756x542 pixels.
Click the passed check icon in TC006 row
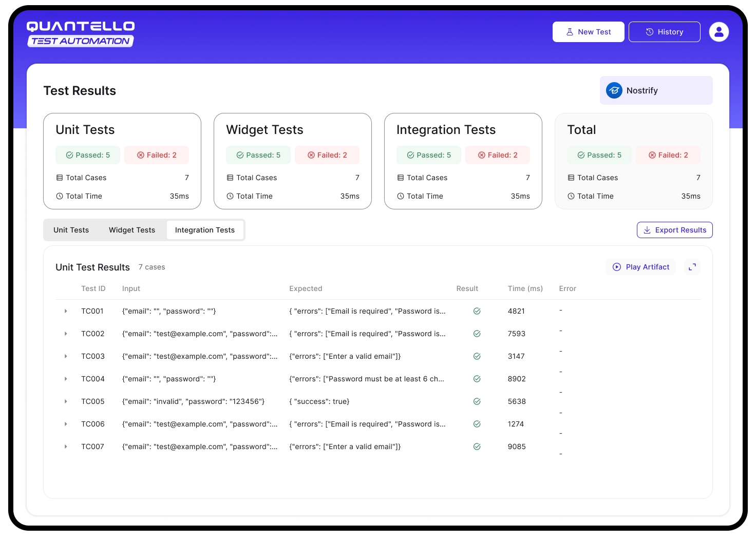point(477,424)
